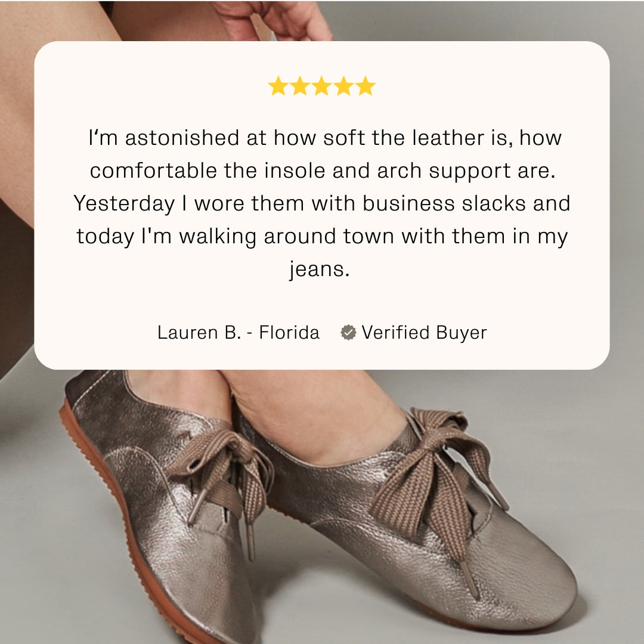
Task: Click reviewer name Lauren B. - Florida
Action: [x=238, y=333]
